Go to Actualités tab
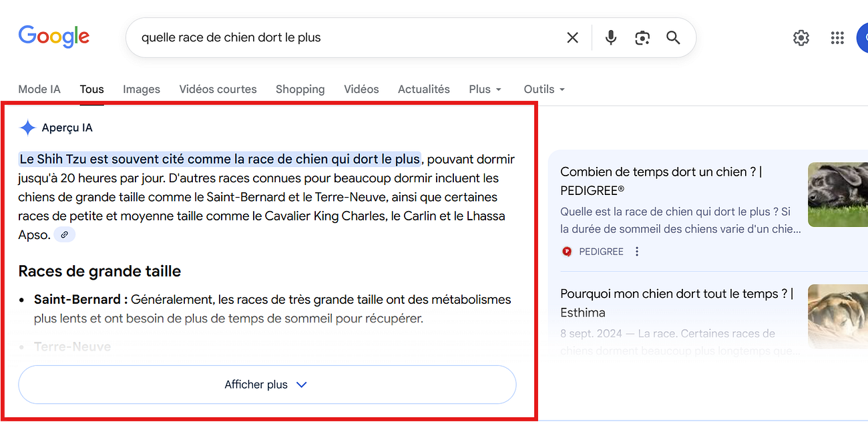The image size is (868, 434). coord(424,89)
